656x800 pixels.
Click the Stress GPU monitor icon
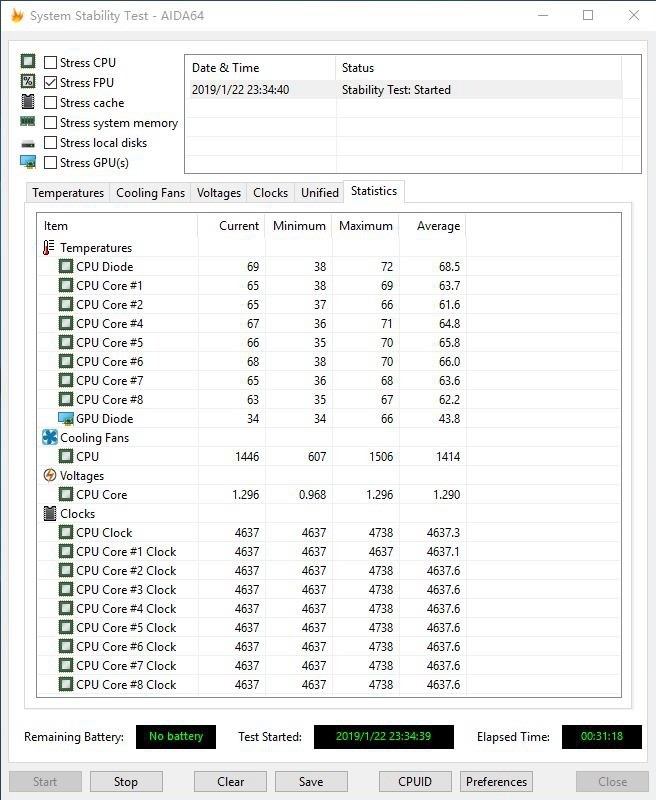(28, 162)
